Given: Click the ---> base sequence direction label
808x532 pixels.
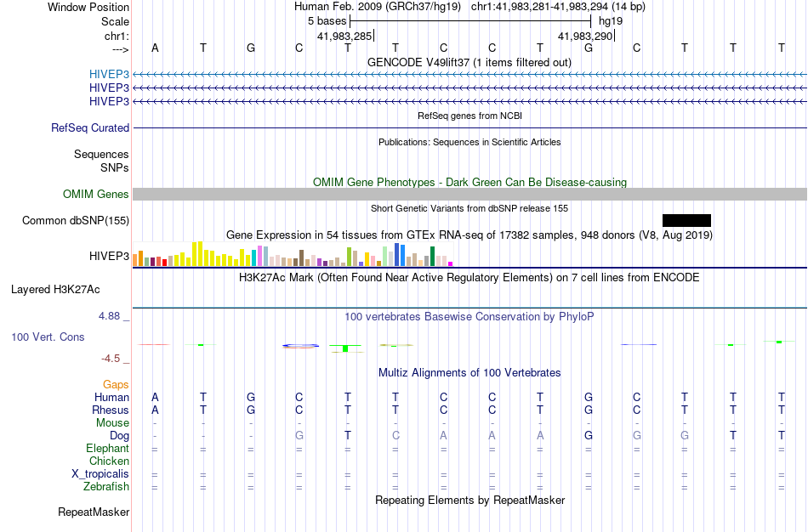Looking at the screenshot, I should coord(120,49).
